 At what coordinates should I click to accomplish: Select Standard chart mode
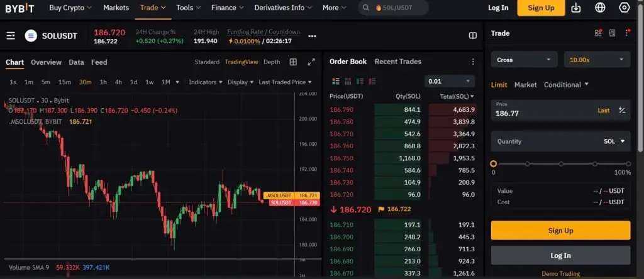(207, 62)
